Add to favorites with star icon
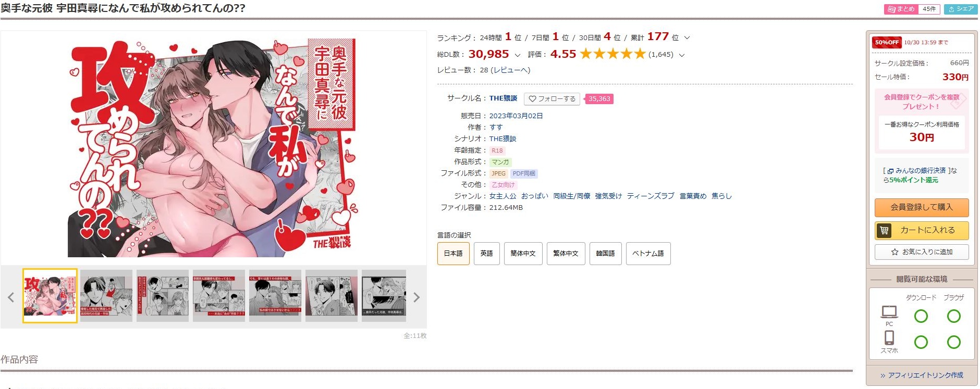The image size is (980, 389). (921, 252)
